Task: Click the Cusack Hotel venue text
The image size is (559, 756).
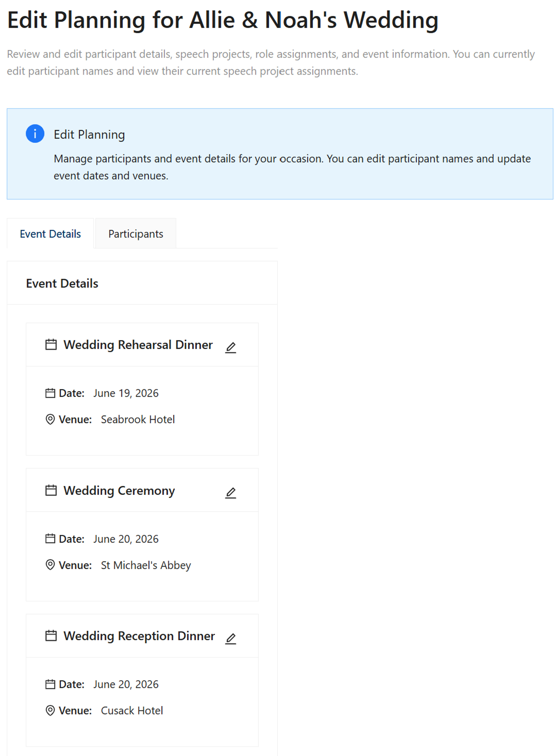Action: pos(132,711)
